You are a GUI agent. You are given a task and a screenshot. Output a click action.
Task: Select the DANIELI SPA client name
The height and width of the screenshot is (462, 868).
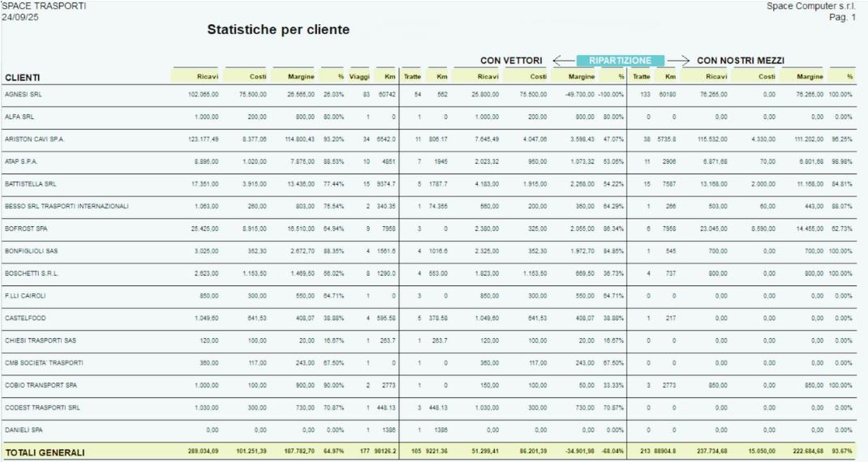(22, 430)
